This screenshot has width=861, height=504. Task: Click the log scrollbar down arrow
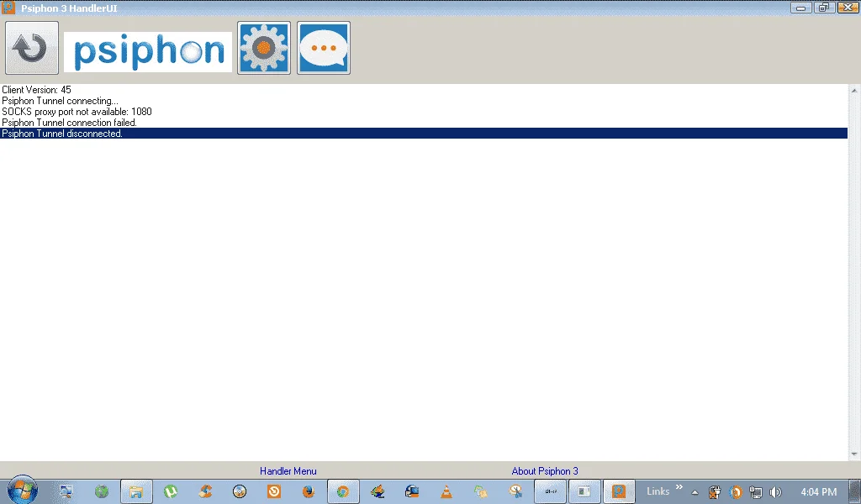(854, 454)
